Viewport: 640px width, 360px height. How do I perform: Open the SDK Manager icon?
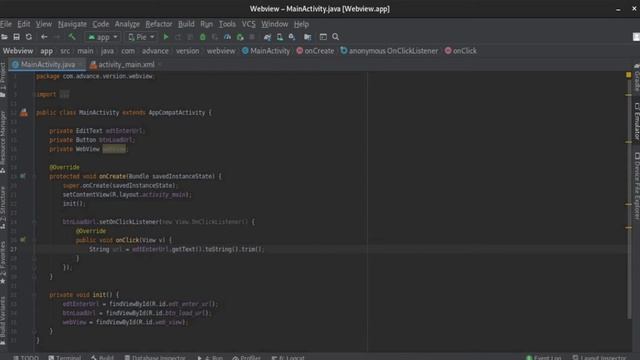tap(292, 37)
